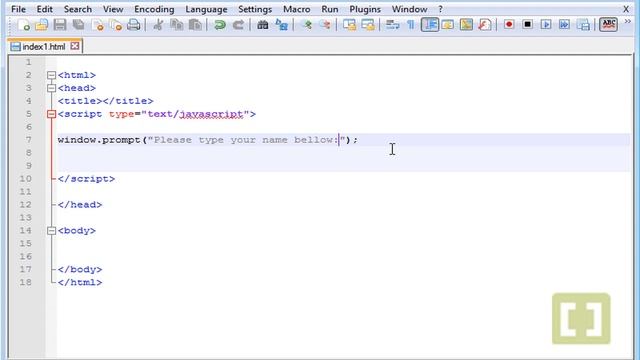The width and height of the screenshot is (640, 360).
Task: Open the function list icon
Action: coord(484,25)
